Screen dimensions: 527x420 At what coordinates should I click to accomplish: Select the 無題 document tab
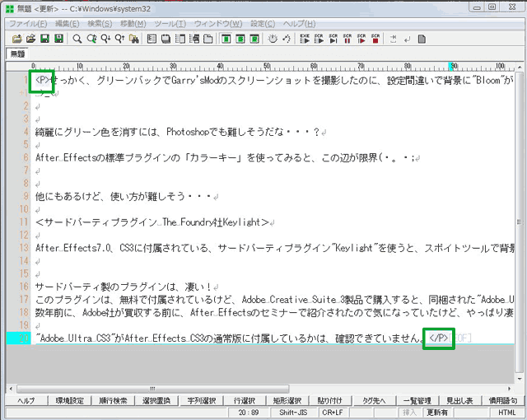click(16, 54)
